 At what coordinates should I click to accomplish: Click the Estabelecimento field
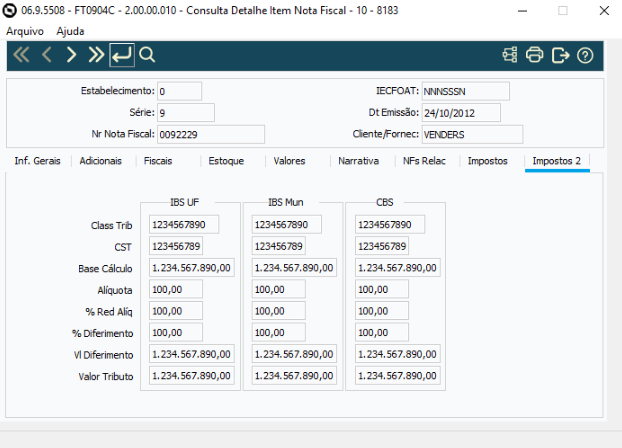click(x=179, y=91)
